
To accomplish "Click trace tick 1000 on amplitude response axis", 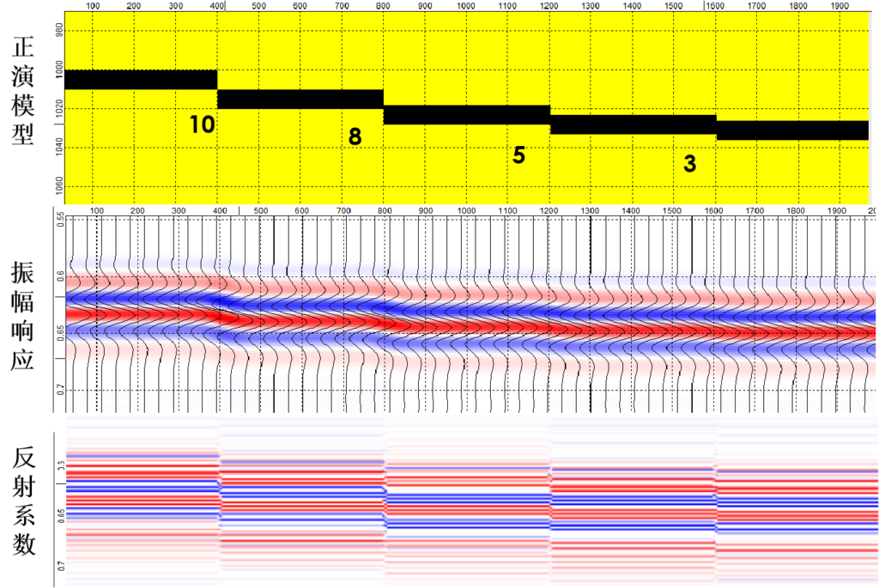I will (466, 211).
